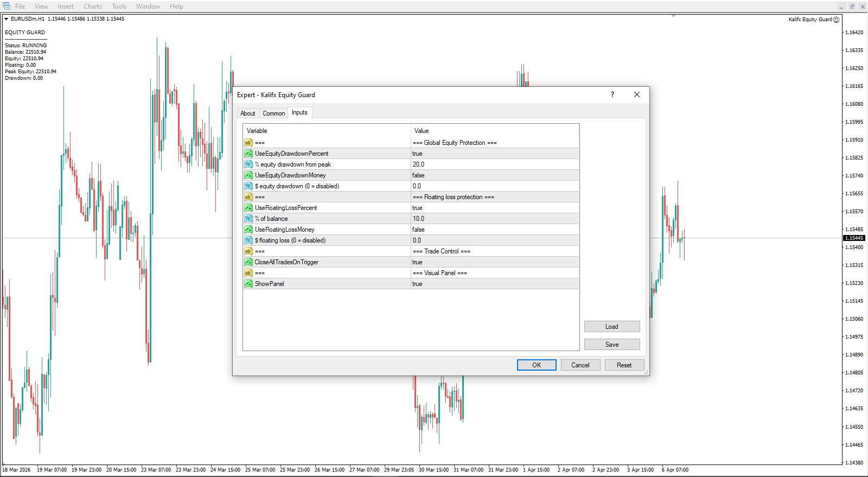Click the Kalifx Equity Guard smiley icon
868x477 pixels.
point(836,20)
